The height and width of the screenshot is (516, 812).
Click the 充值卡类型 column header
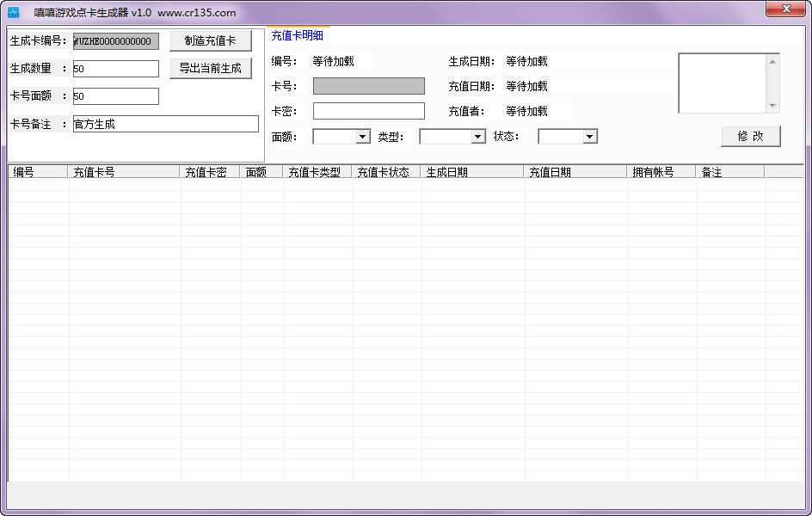(x=317, y=172)
